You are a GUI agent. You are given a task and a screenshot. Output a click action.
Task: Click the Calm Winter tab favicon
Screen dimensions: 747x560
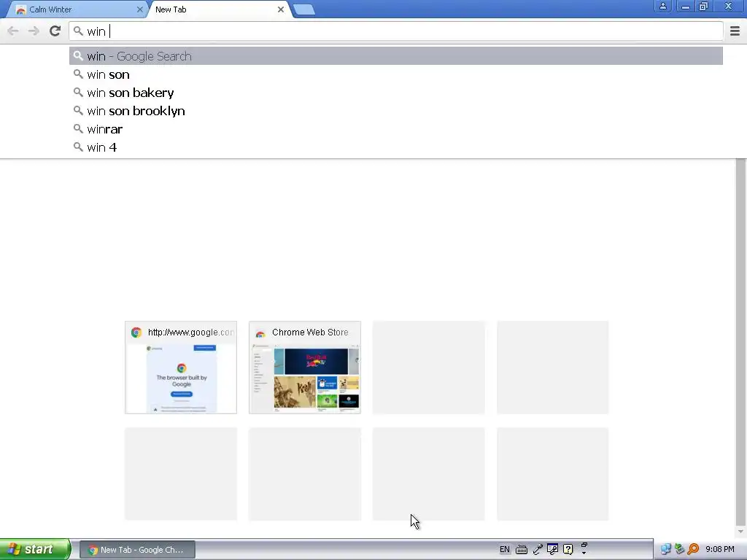click(21, 10)
